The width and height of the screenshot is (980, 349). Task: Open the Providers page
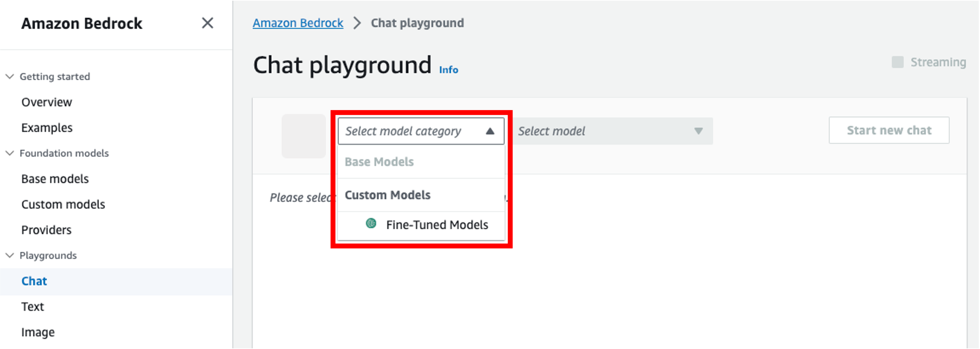(46, 230)
